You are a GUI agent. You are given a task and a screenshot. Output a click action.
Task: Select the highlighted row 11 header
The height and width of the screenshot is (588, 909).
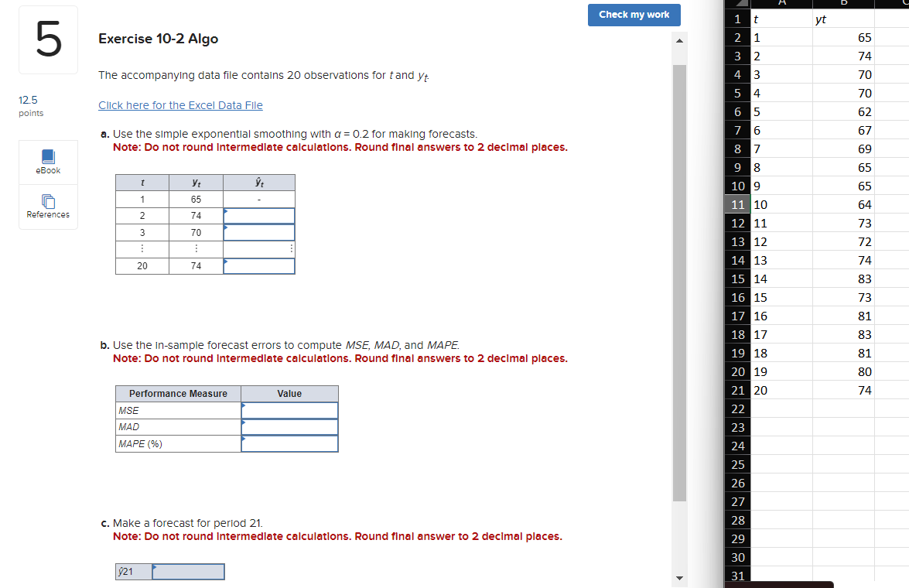point(737,204)
